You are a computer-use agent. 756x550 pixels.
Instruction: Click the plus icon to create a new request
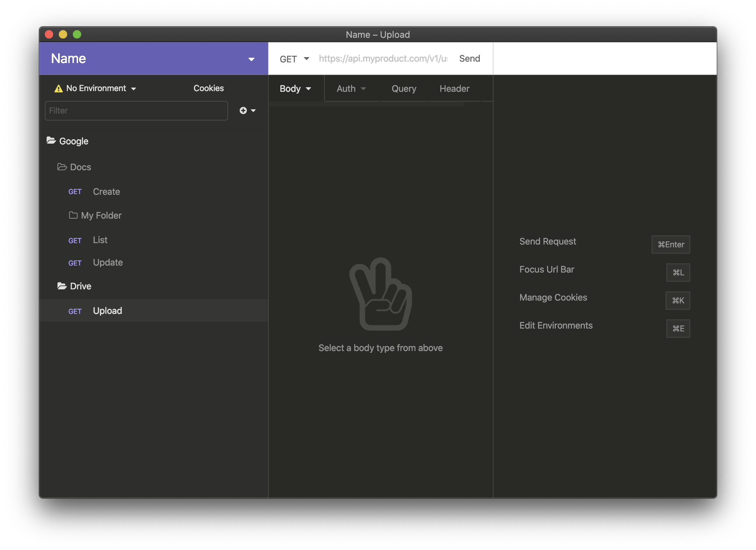coord(244,110)
